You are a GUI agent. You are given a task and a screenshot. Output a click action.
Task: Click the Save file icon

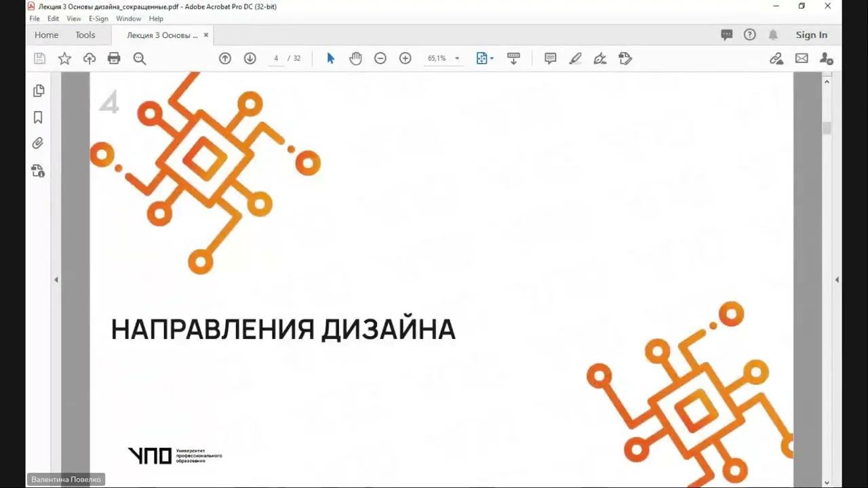39,58
